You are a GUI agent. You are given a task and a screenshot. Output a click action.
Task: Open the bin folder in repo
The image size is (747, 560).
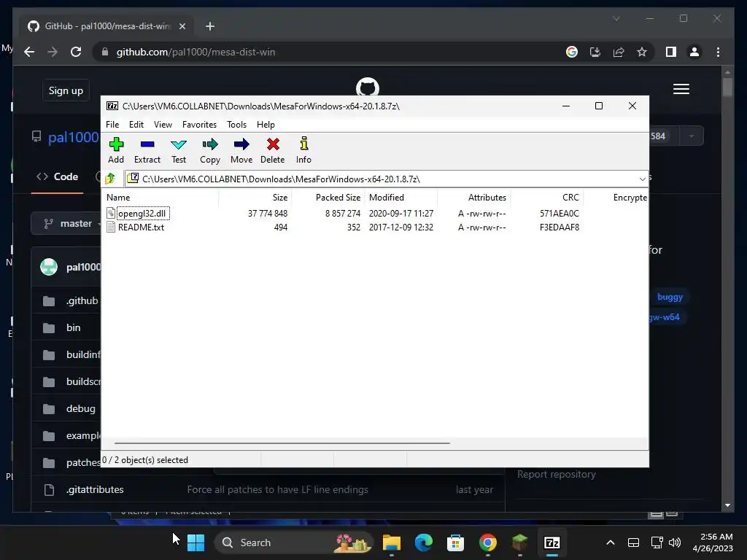tap(74, 327)
